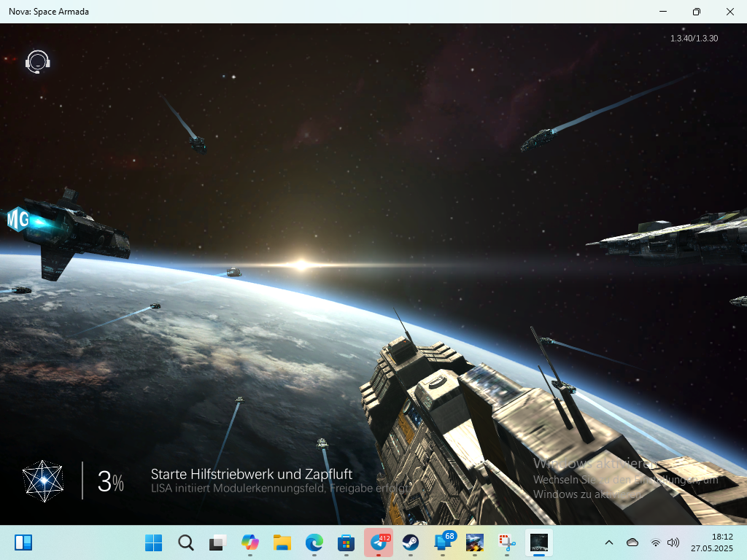Open File Explorer folder icon
The width and height of the screenshot is (747, 560).
(x=282, y=542)
